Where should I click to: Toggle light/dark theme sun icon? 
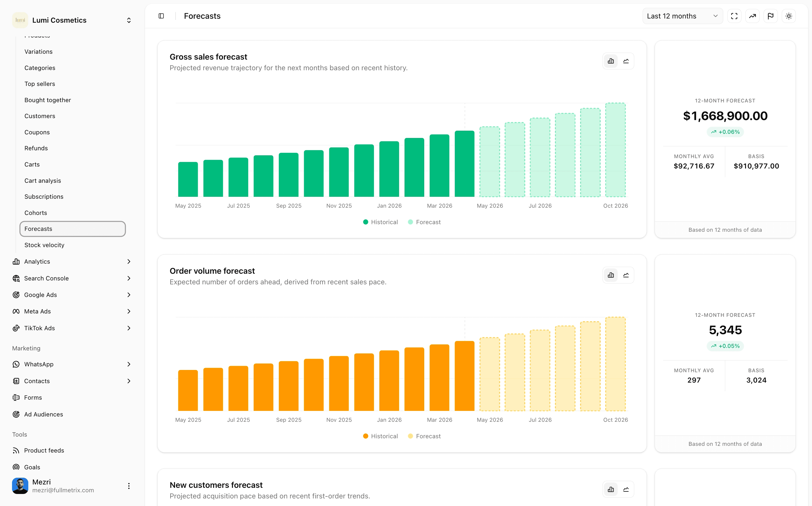pos(788,16)
